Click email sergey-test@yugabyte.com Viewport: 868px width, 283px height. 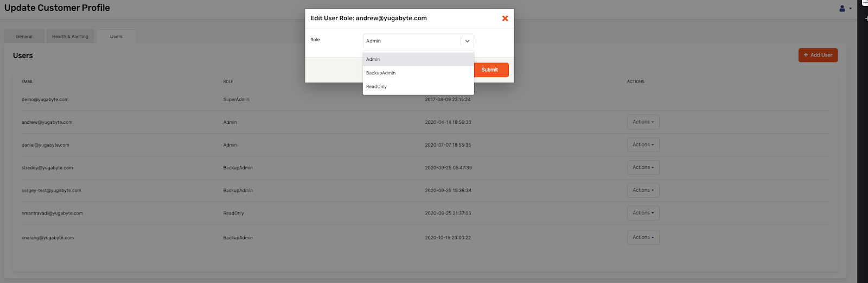click(x=52, y=191)
